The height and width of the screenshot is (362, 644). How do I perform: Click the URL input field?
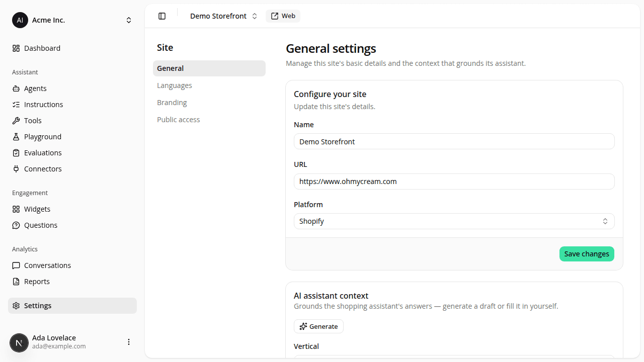(x=454, y=182)
